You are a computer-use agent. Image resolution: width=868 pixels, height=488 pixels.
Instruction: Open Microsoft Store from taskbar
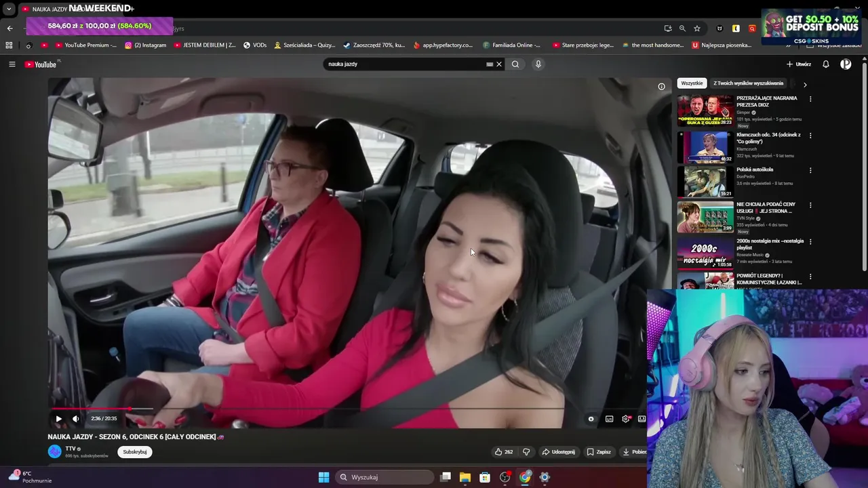[485, 477]
